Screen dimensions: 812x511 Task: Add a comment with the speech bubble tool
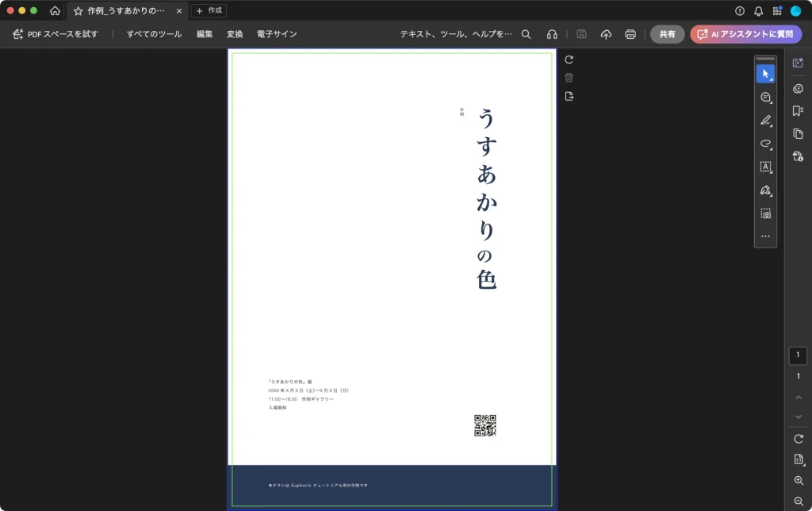765,98
